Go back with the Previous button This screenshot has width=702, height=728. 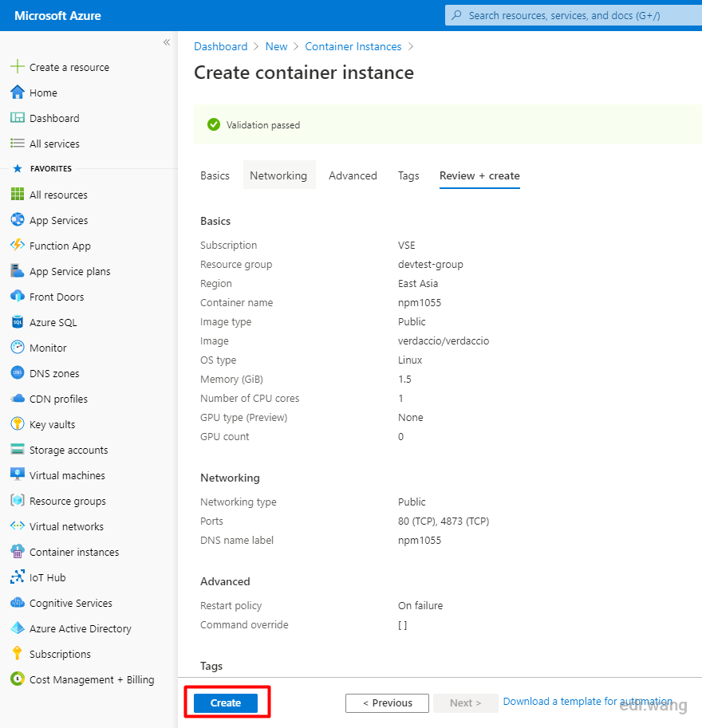[x=387, y=703]
